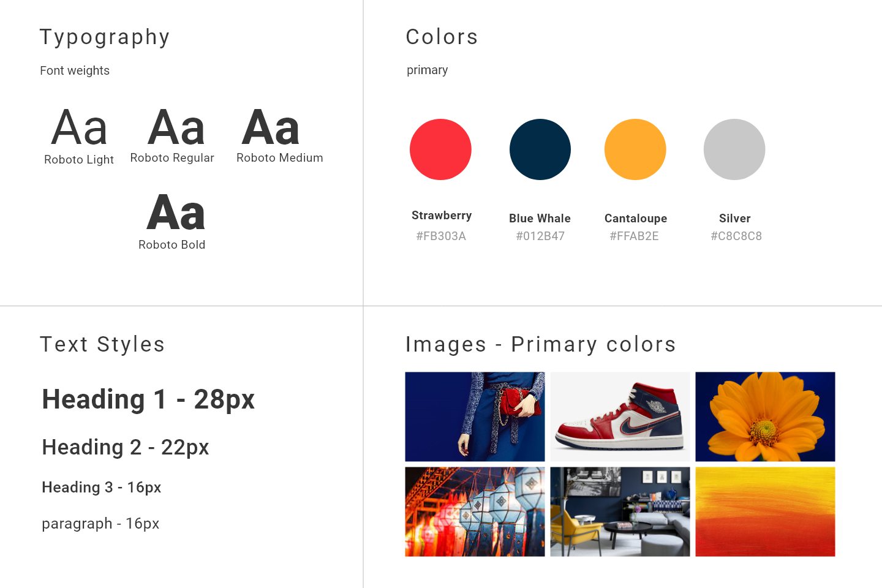Viewport: 882px width, 588px height.
Task: Pick the Cantaloupe orange color circle
Action: tap(635, 149)
